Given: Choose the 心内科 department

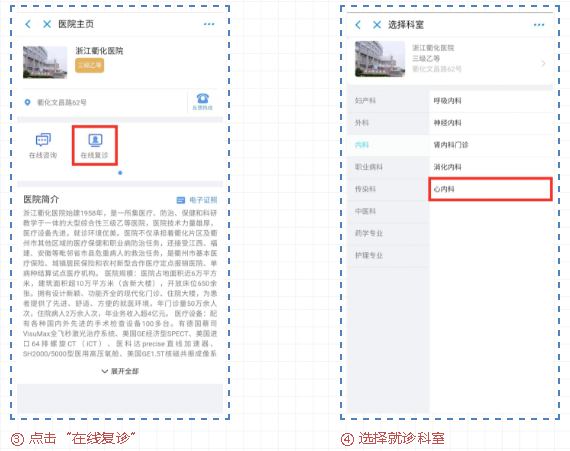Looking at the screenshot, I should [490, 189].
